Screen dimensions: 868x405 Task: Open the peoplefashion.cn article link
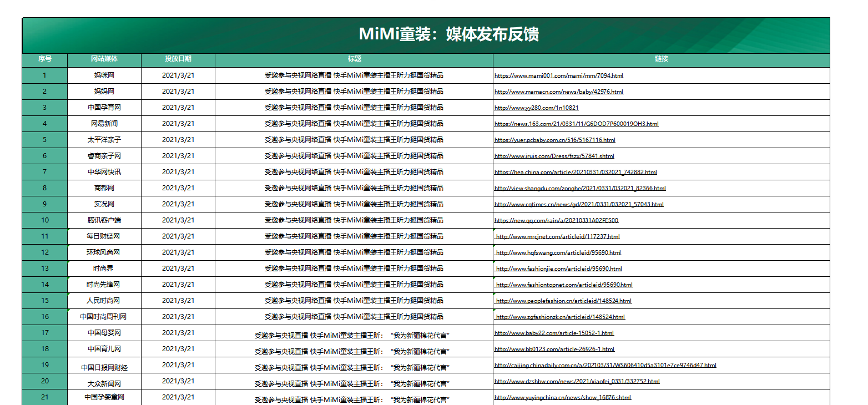click(x=563, y=301)
